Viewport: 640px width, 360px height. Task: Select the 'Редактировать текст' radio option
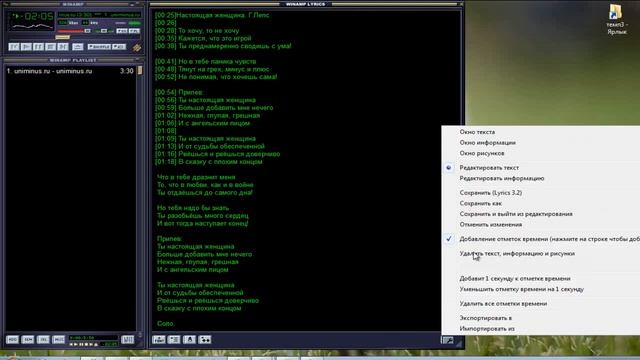489,168
